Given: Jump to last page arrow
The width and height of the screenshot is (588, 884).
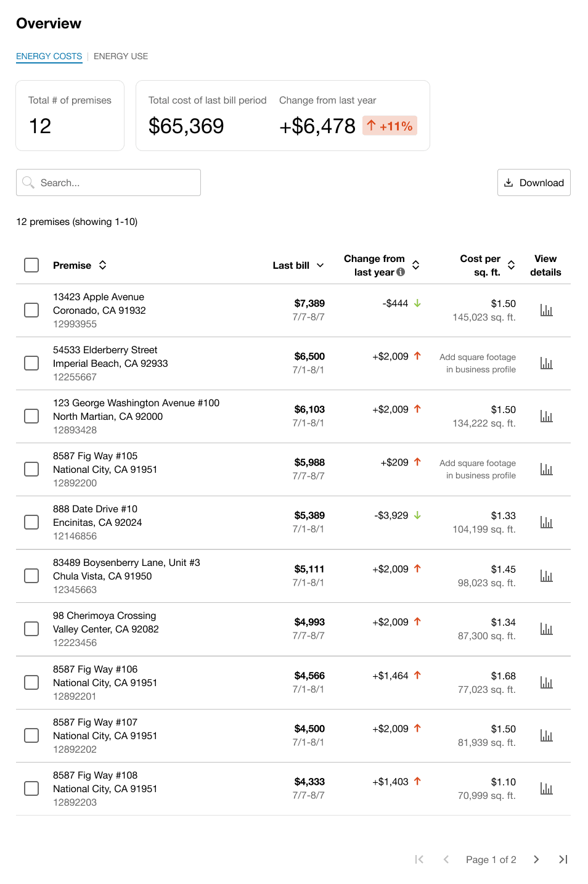Looking at the screenshot, I should [563, 859].
